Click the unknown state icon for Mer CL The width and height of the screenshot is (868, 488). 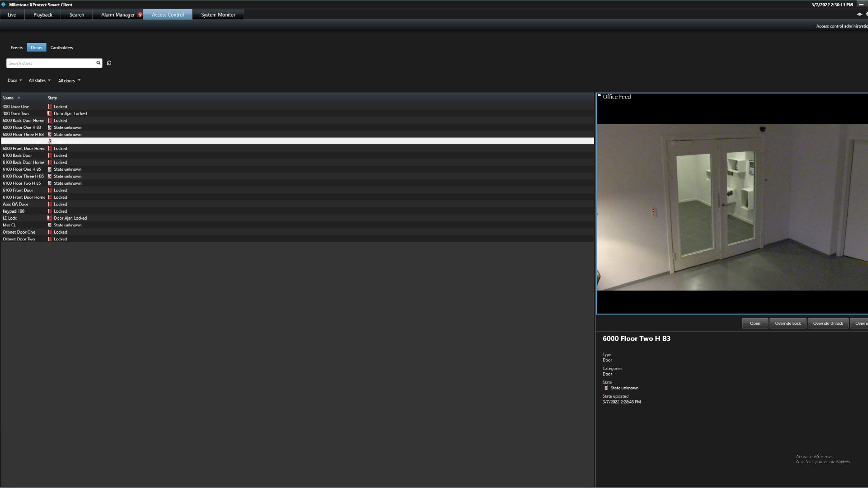[50, 225]
